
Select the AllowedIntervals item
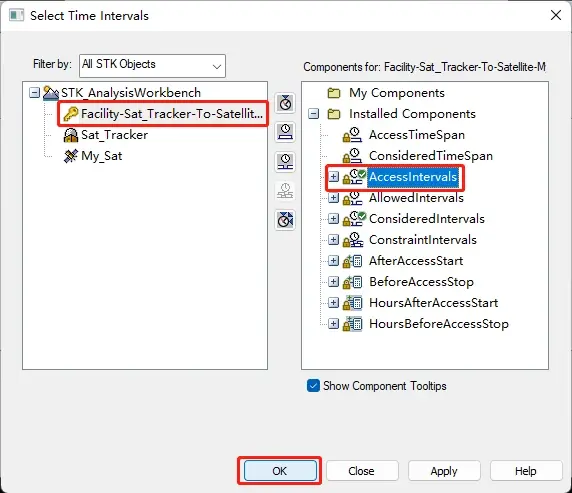pos(416,198)
